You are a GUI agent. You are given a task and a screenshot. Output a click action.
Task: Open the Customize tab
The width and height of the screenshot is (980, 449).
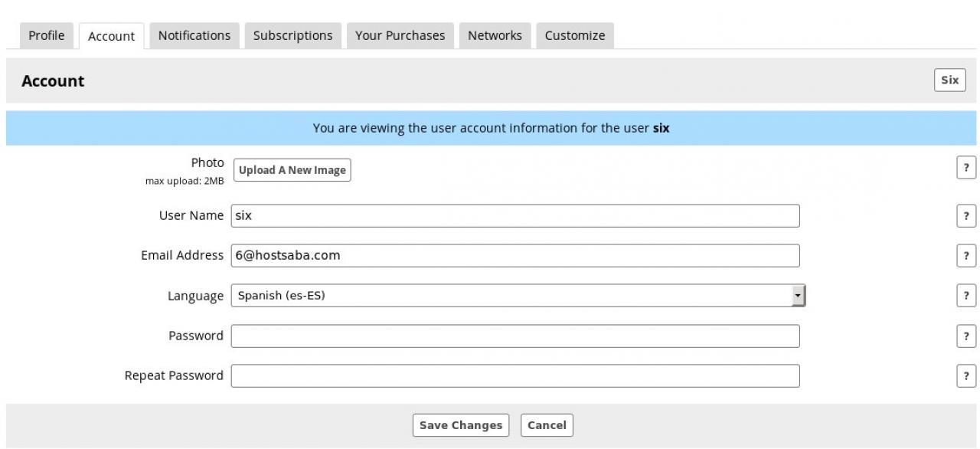(x=575, y=35)
